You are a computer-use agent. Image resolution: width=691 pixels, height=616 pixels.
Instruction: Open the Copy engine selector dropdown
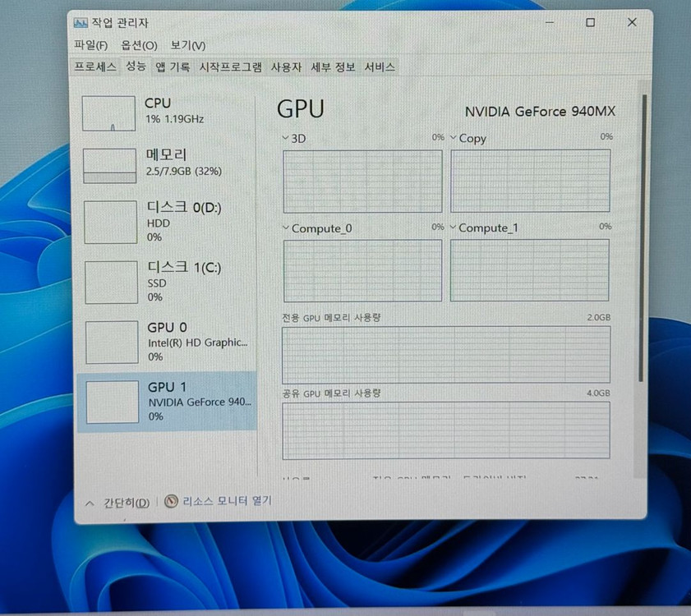point(454,139)
